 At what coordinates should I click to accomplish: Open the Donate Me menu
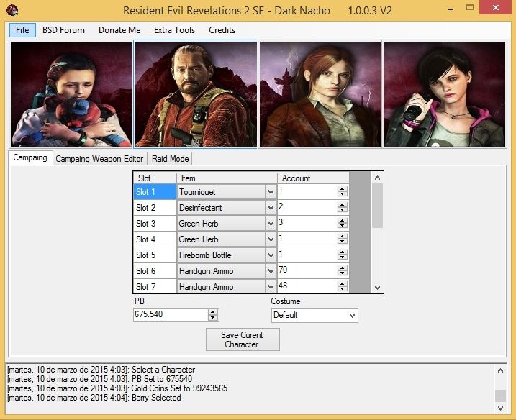pos(119,30)
